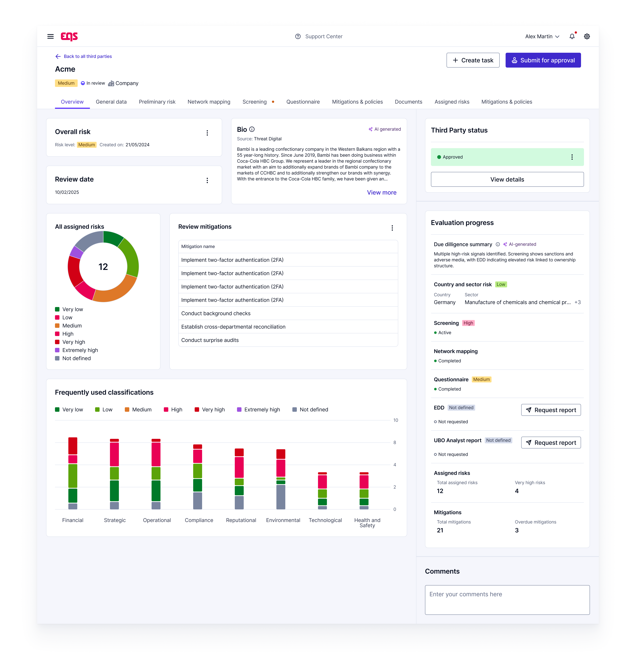
Task: Click Submit for approval button
Action: click(x=543, y=60)
